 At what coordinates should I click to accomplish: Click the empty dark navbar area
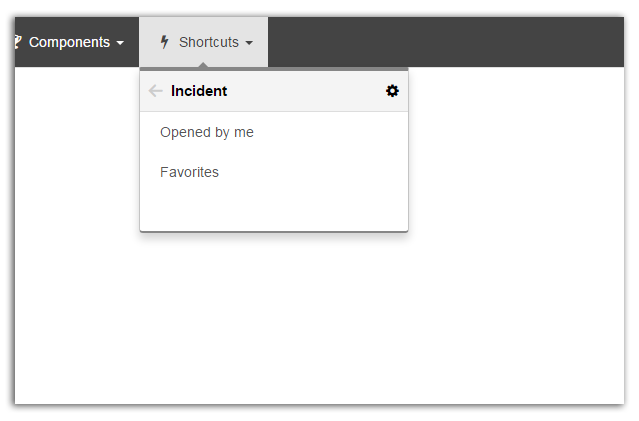point(446,42)
